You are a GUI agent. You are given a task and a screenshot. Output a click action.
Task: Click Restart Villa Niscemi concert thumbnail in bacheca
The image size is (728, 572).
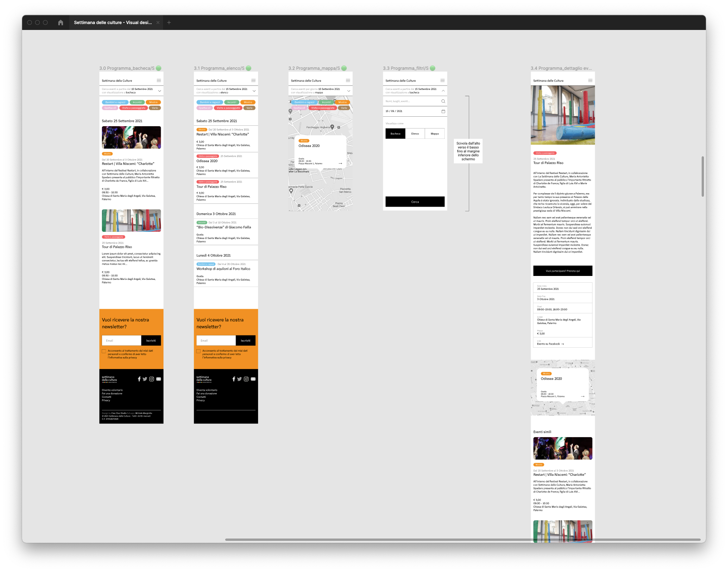point(131,137)
